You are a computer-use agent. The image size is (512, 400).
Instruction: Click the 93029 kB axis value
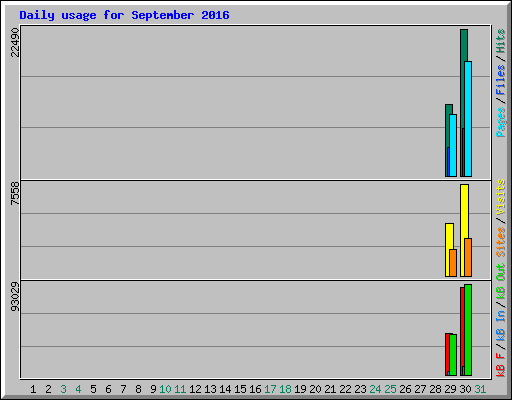click(15, 297)
